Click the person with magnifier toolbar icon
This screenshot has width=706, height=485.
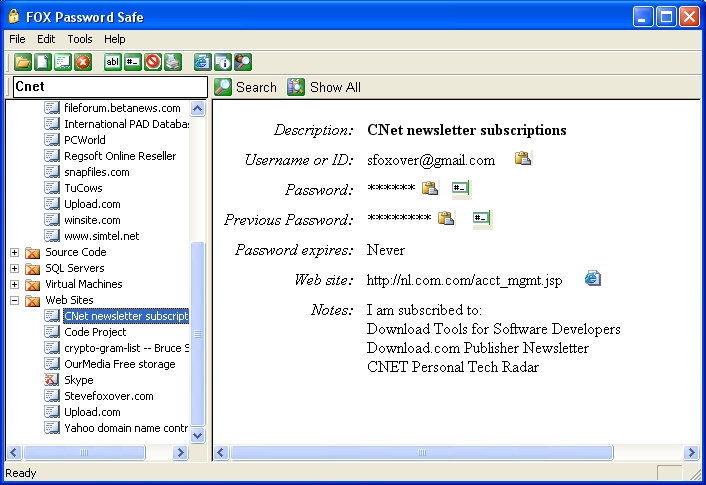(243, 62)
